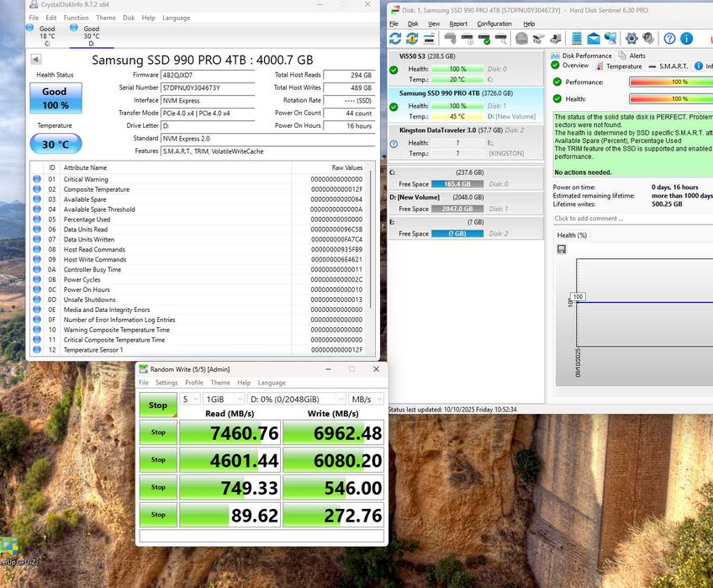713x588 pixels.
Task: Click the send email report envelope icon
Action: point(594,38)
